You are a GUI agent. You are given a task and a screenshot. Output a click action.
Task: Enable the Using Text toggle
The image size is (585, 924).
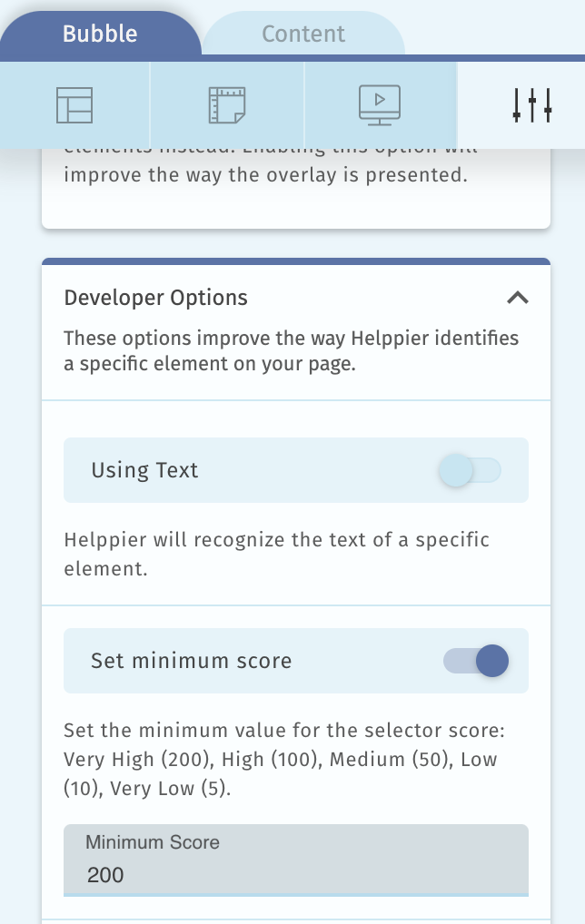point(469,470)
